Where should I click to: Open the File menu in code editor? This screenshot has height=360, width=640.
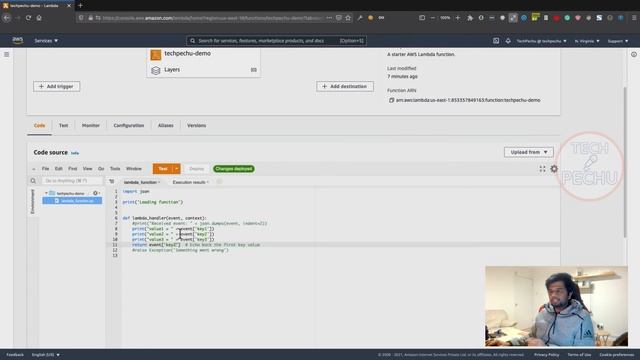45,169
